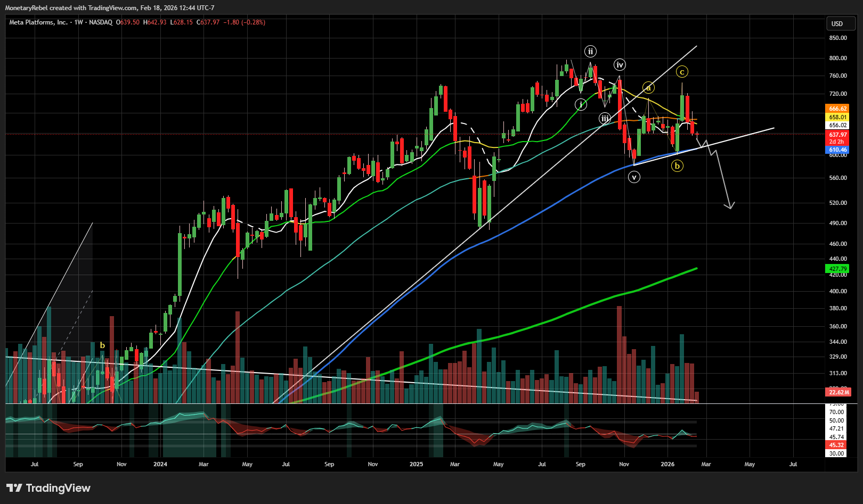863x504 pixels.
Task: Click the red 45.32 indicator value label
Action: click(836, 445)
